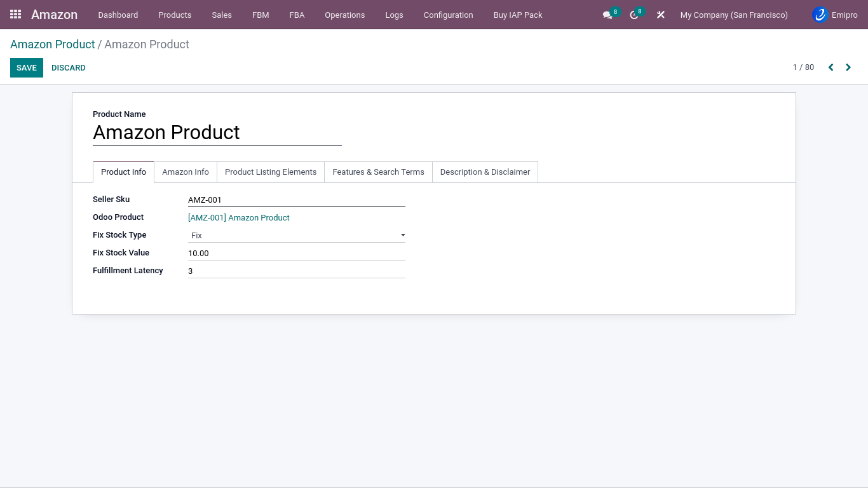868x488 pixels.
Task: Click the Emipro user avatar
Action: 820,15
